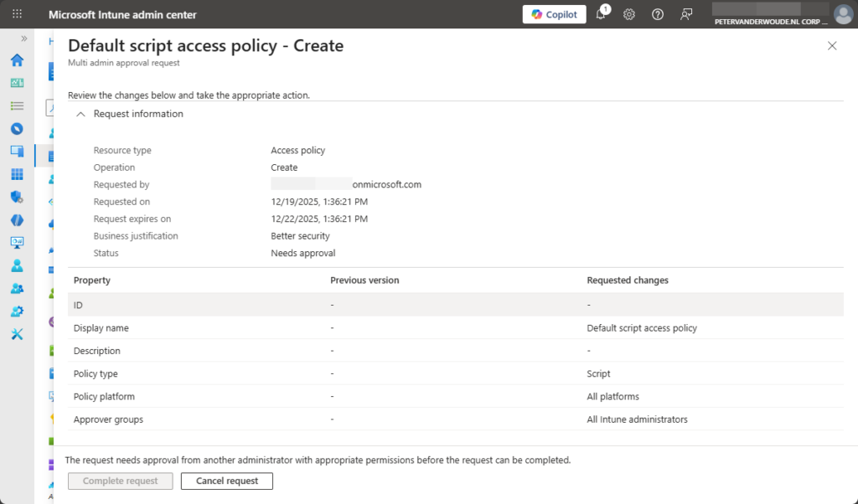Open Help question mark icon
Viewport: 858px width, 504px height.
pyautogui.click(x=658, y=14)
